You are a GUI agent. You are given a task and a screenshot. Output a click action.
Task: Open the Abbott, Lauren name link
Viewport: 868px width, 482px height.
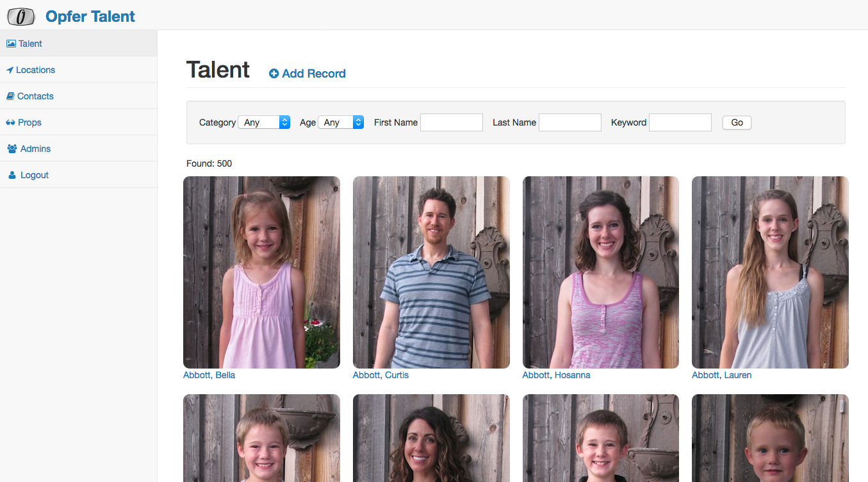[x=722, y=375]
